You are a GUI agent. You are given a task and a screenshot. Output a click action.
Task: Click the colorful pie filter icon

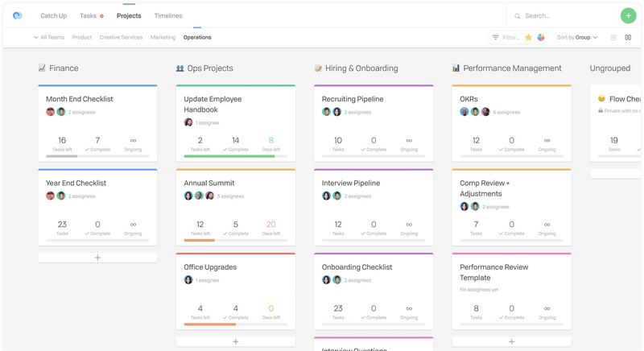[x=541, y=37]
